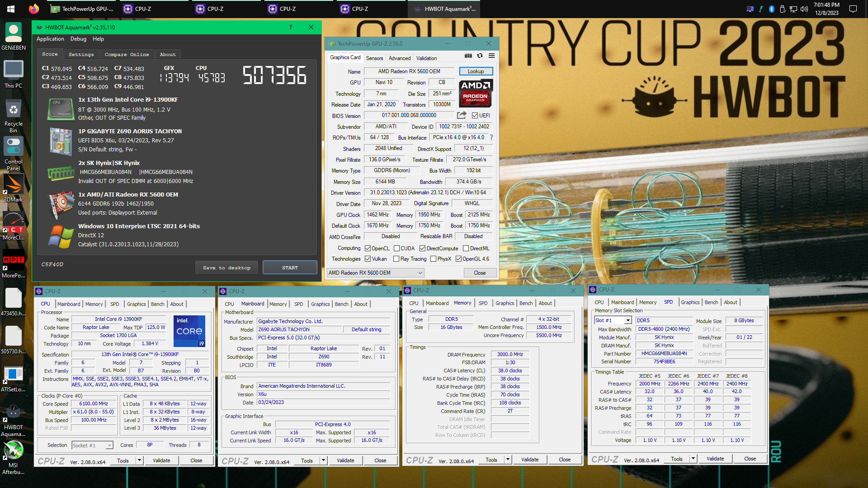Click Tools button in CPU-Z SPD window

677,459
